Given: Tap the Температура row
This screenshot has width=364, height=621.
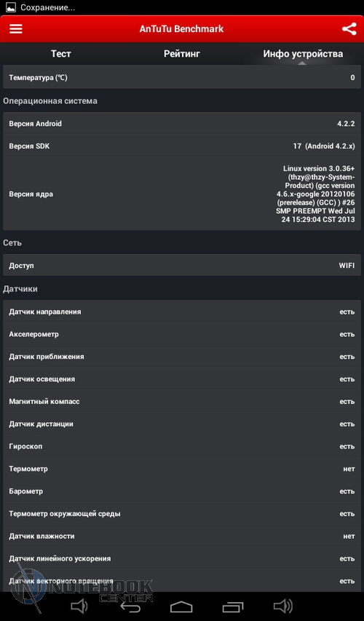Looking at the screenshot, I should coord(182,77).
